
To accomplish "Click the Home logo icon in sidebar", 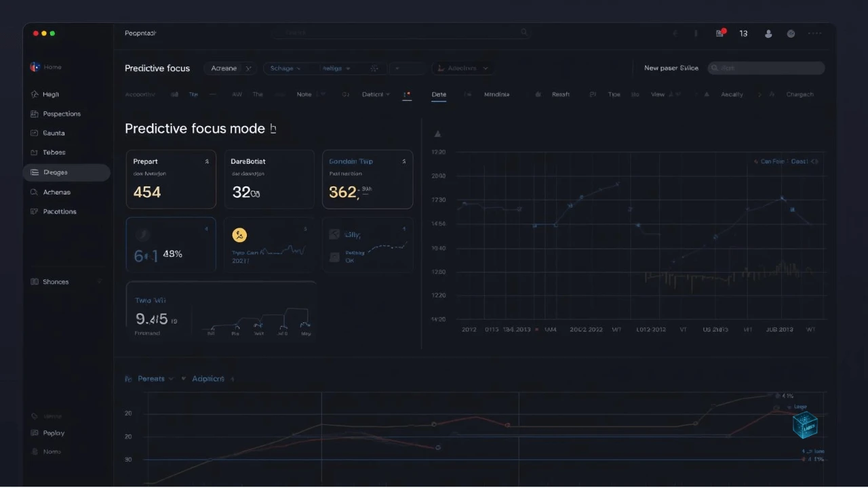I will point(35,67).
